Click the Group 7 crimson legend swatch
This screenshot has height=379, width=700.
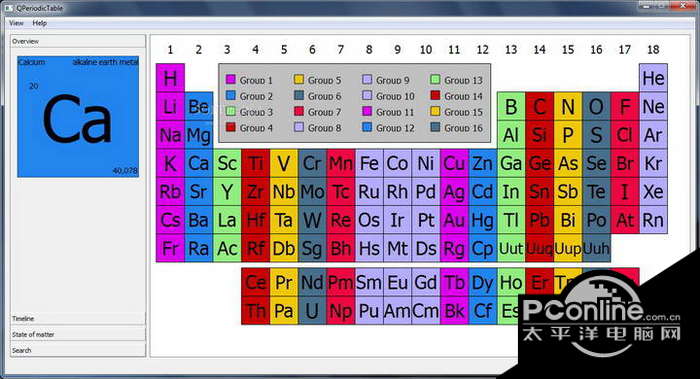[299, 111]
